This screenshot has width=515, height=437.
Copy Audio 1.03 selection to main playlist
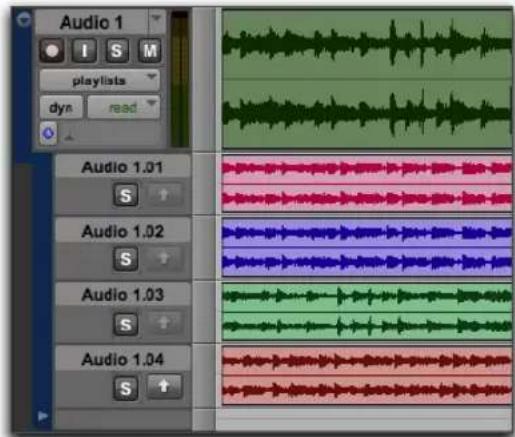click(164, 323)
